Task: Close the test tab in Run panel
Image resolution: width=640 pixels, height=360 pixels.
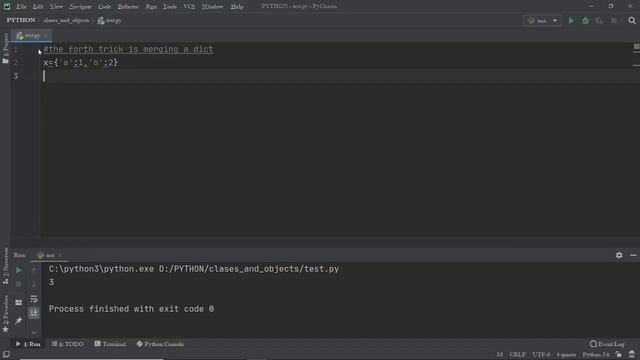Action: tap(60, 255)
